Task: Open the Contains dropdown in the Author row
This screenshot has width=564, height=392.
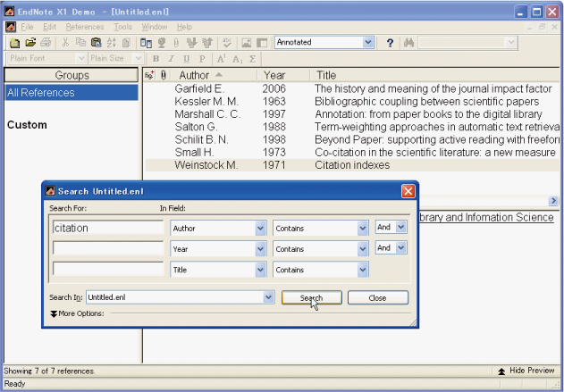Action: pos(363,229)
